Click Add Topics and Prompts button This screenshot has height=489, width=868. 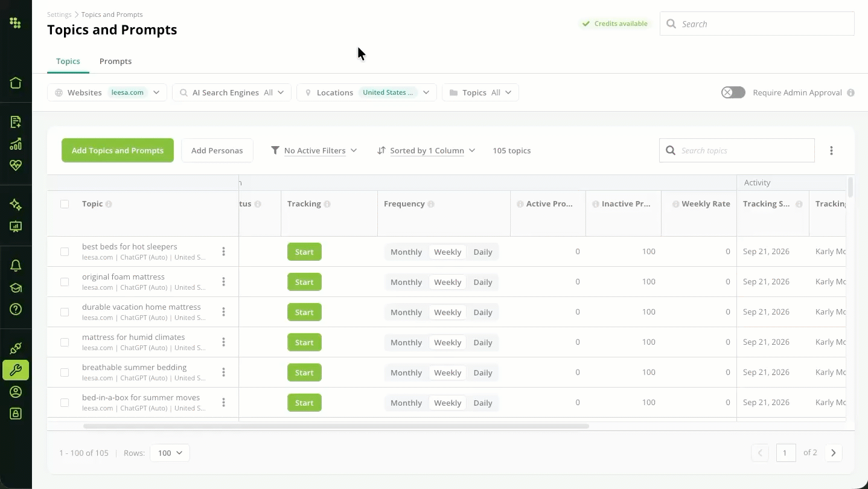(118, 150)
